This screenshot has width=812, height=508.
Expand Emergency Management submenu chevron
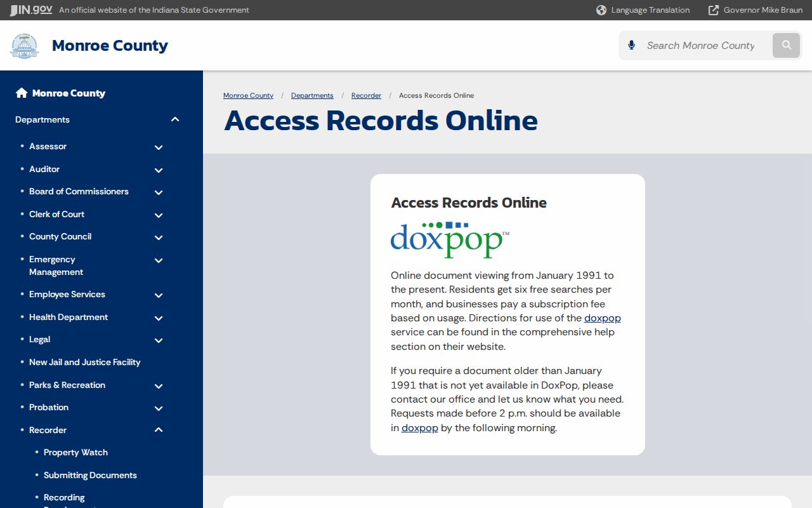pos(159,260)
